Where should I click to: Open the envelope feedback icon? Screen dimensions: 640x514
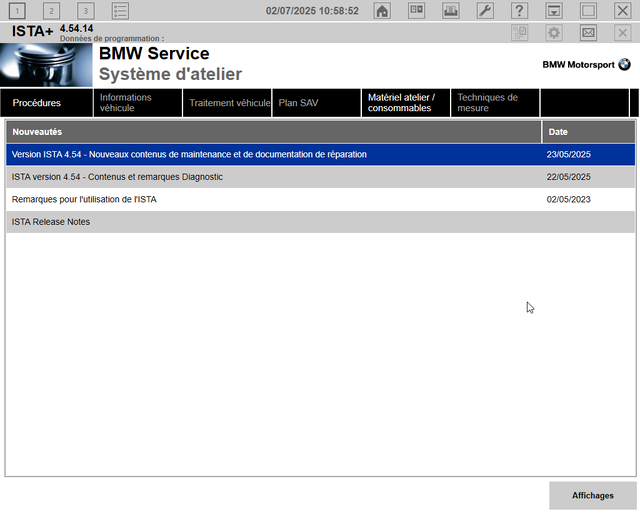pos(588,33)
